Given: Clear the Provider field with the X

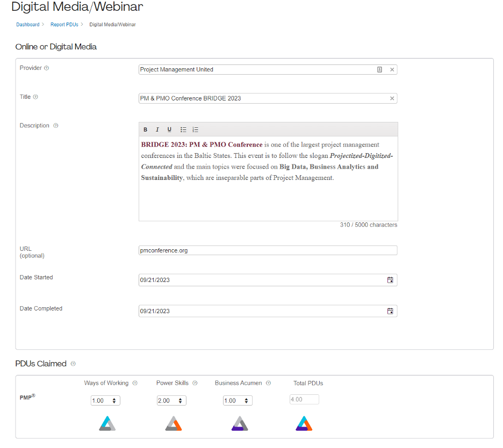Looking at the screenshot, I should tap(392, 70).
